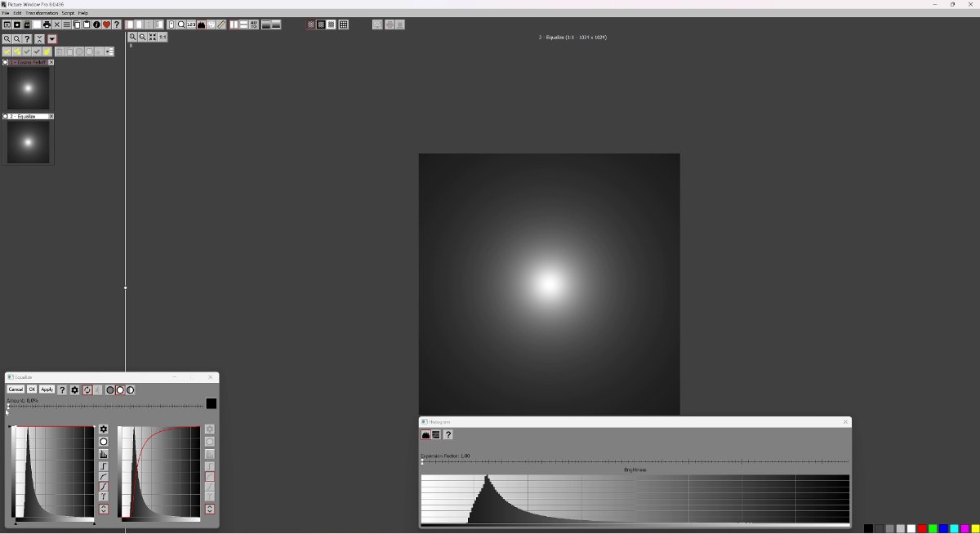
Task: Select the S-curve option beside left histogram
Action: pyautogui.click(x=104, y=487)
